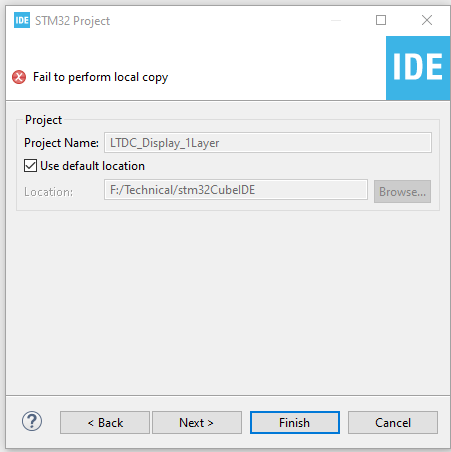The width and height of the screenshot is (451, 452).
Task: Advance the wizard with the Next button
Action: [197, 423]
